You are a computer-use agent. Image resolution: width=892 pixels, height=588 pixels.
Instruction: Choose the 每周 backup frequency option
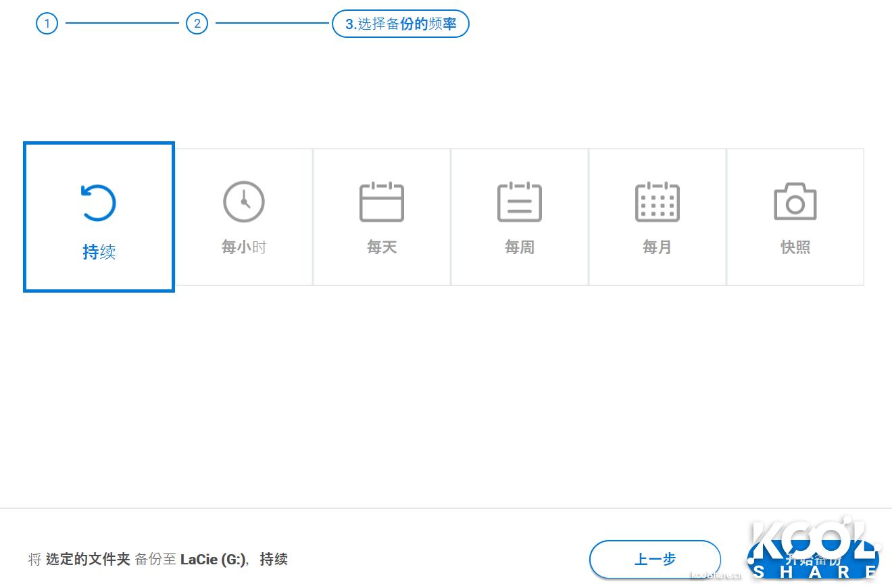click(520, 216)
